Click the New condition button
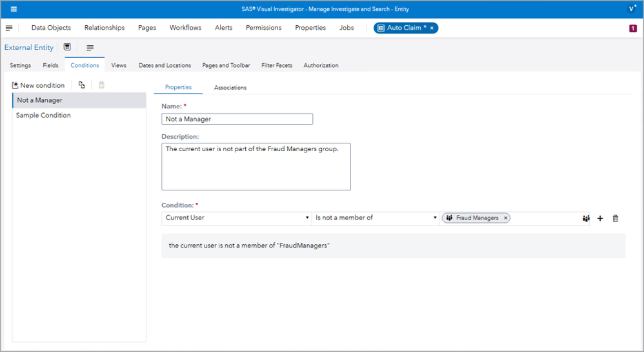The width and height of the screenshot is (644, 352). point(38,85)
